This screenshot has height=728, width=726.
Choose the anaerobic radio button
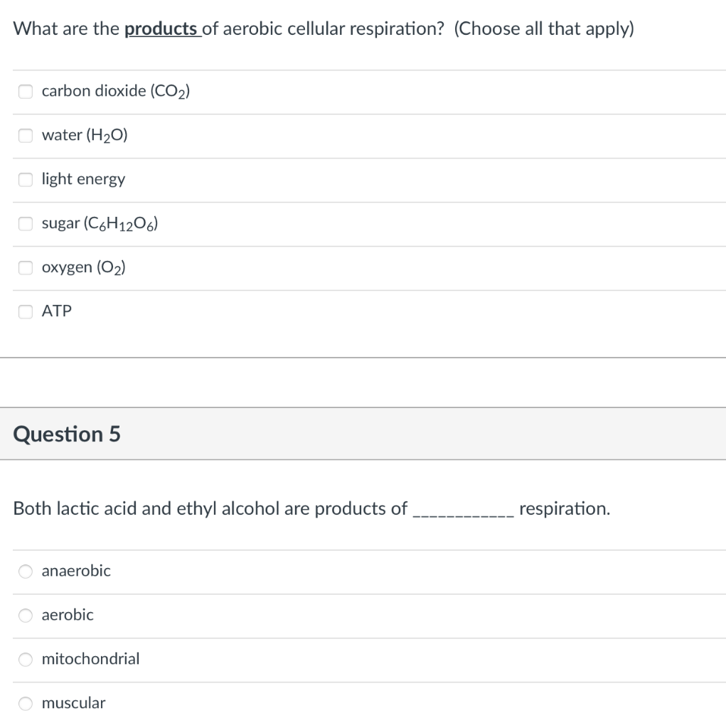point(26,571)
